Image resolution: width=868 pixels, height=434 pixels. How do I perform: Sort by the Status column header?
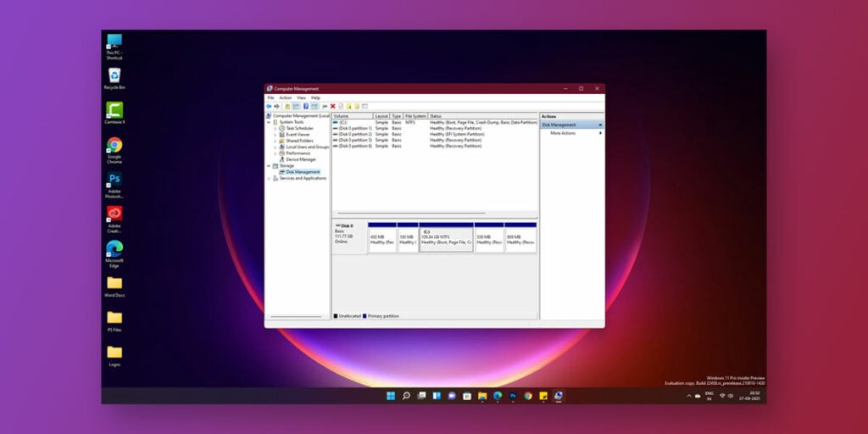coord(482,116)
